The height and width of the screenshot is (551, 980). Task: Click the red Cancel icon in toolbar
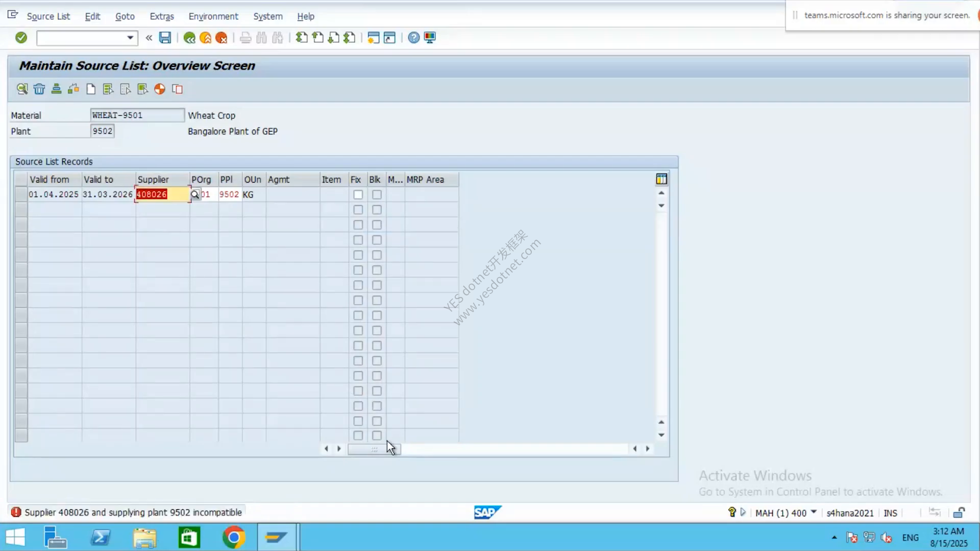coord(222,38)
